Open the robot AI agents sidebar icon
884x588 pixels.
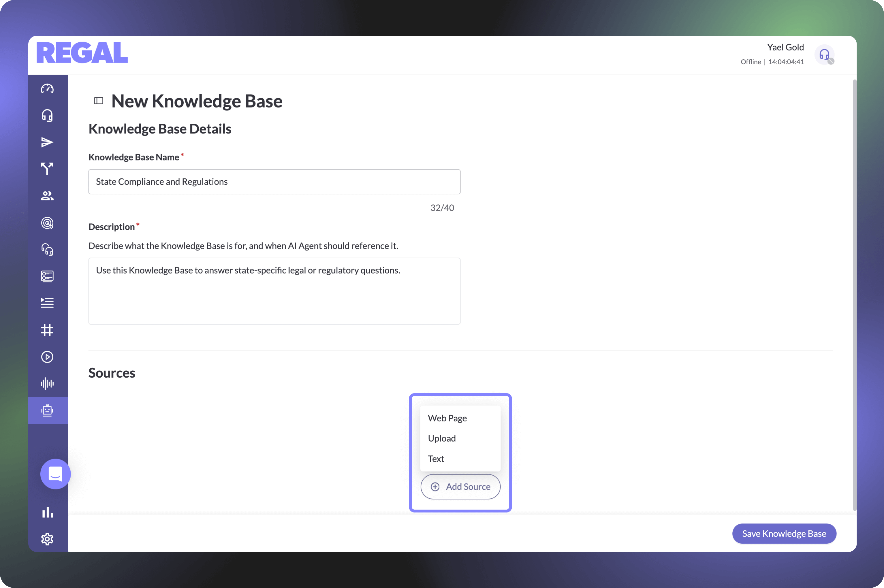47,410
